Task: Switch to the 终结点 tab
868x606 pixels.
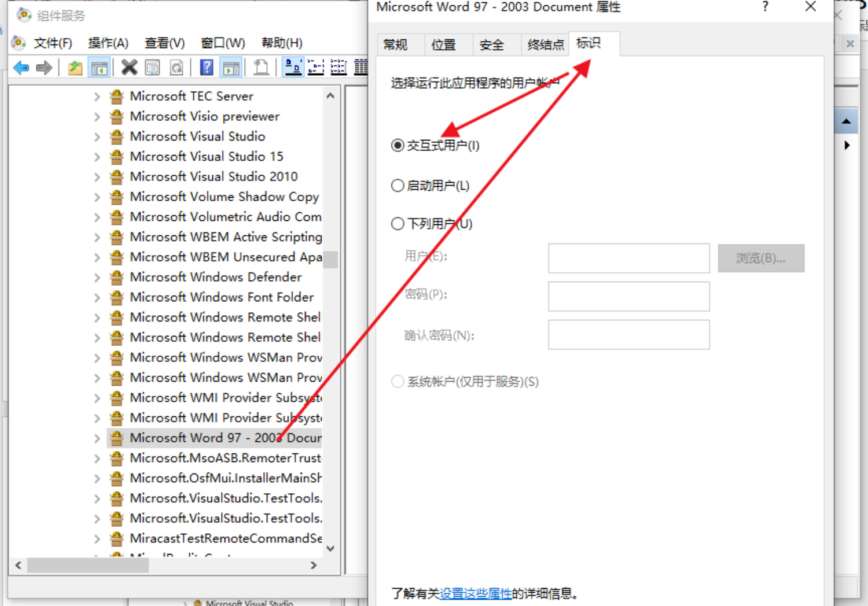Action: coord(545,45)
